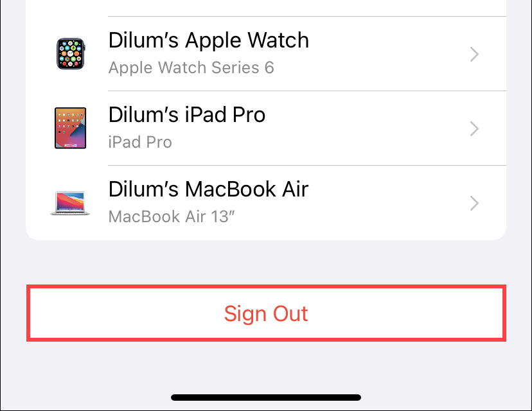Expand iPad Pro row using its chevron
Viewport: 532px width, 411px height.
[474, 129]
